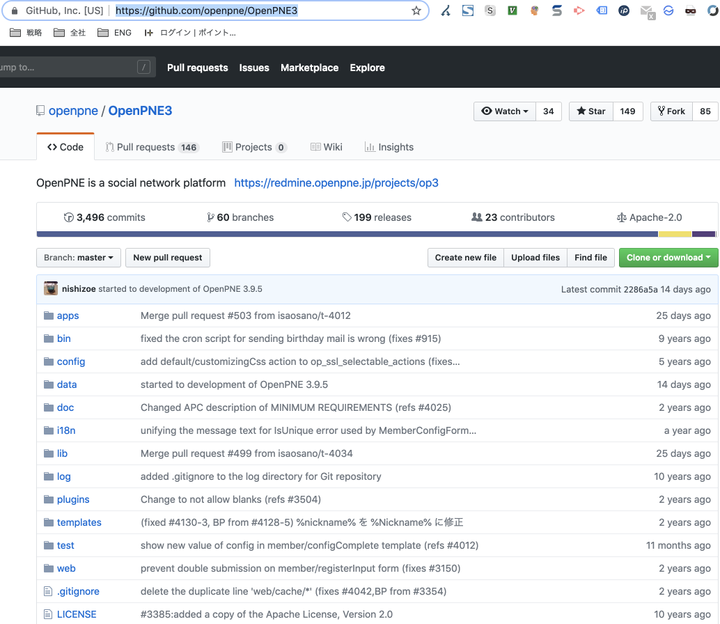Open Explore in GitHub header
The image size is (720, 624).
367,67
